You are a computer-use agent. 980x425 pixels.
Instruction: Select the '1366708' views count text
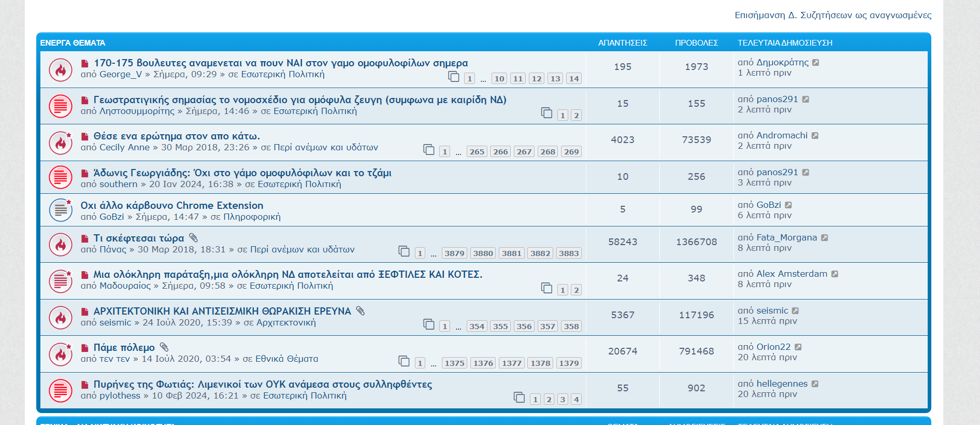click(697, 242)
